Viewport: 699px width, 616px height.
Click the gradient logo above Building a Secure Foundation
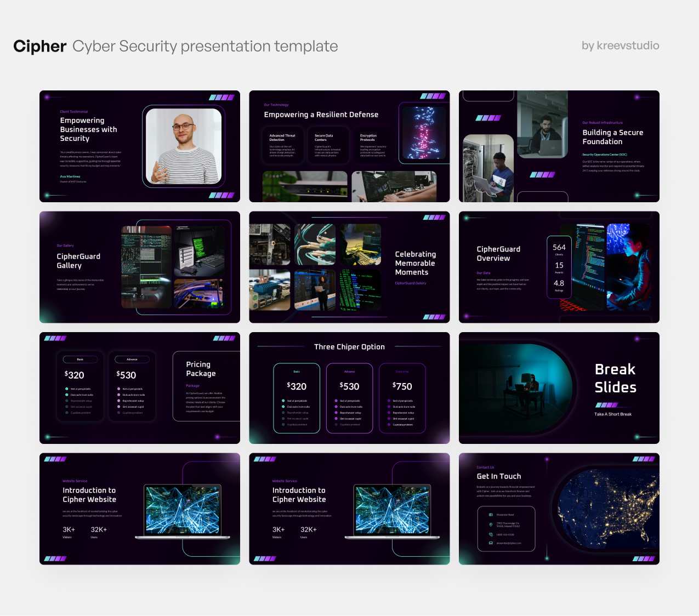tap(488, 117)
